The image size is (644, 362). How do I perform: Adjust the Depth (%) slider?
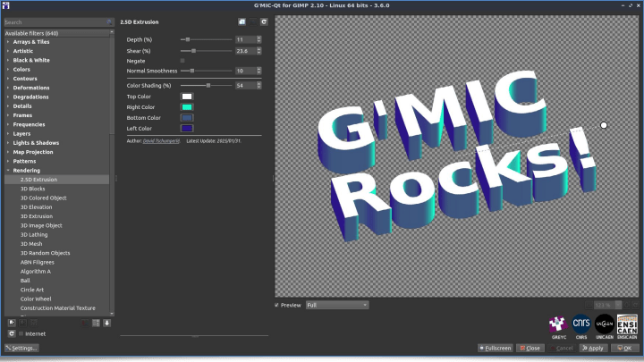207,40
